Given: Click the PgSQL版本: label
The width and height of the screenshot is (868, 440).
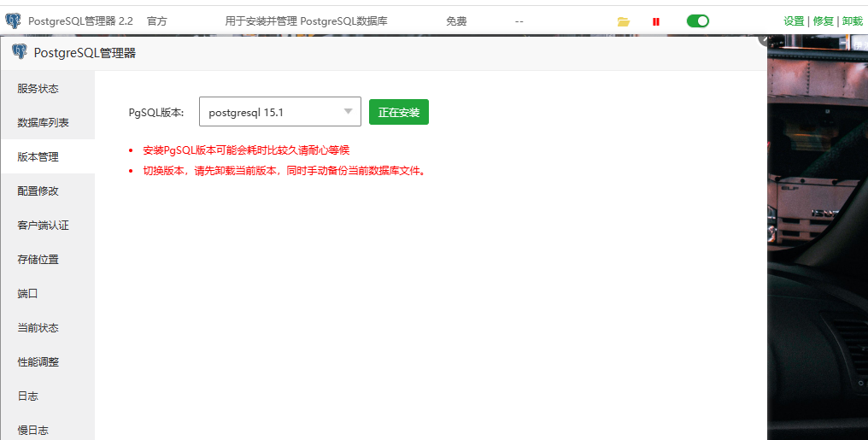Looking at the screenshot, I should coord(156,113).
